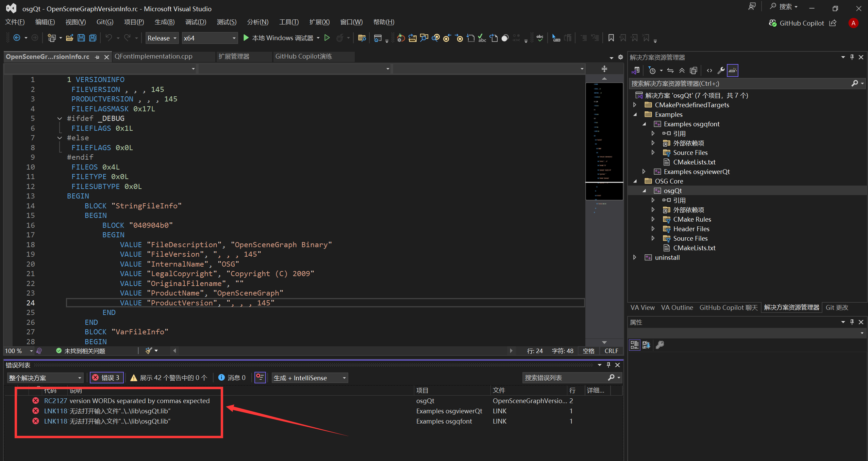This screenshot has height=461, width=868.
Task: Click the New Project icon in toolbar
Action: coord(52,38)
